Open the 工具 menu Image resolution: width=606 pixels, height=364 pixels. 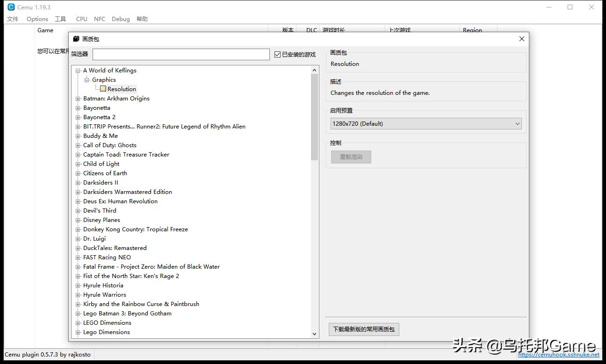point(61,19)
